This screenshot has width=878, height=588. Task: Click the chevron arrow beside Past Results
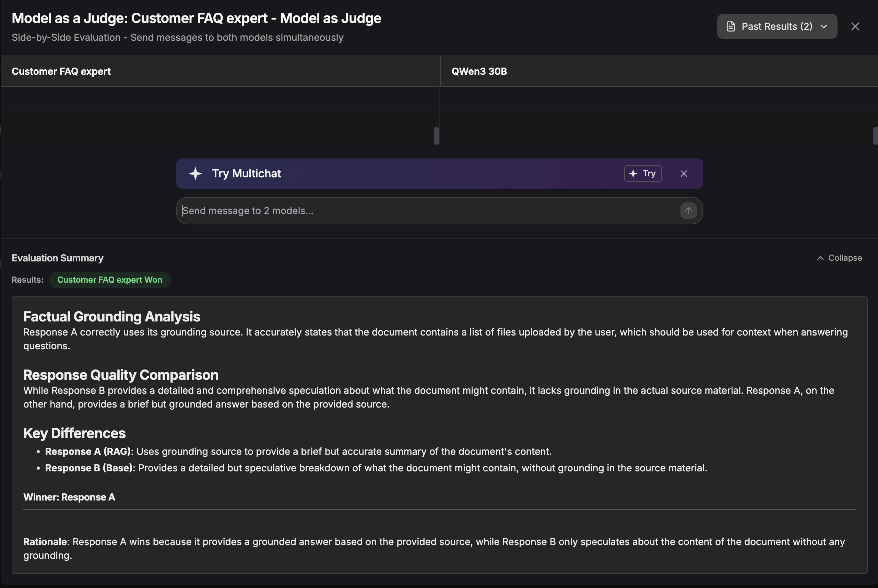point(824,26)
